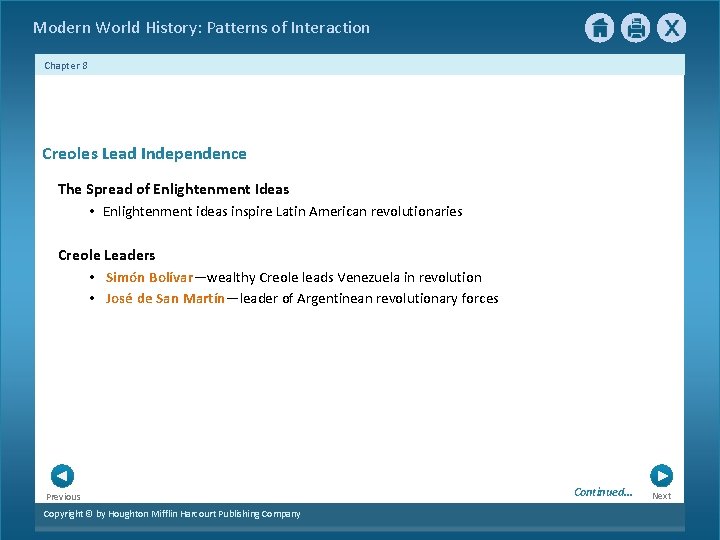Go to the Home screen icon
The image size is (720, 540).
(599, 28)
